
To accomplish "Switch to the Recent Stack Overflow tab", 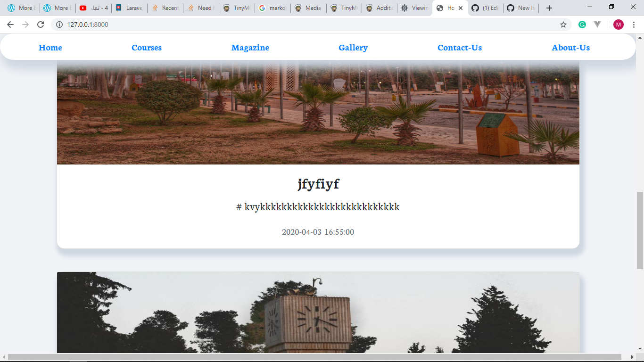I will [x=165, y=8].
